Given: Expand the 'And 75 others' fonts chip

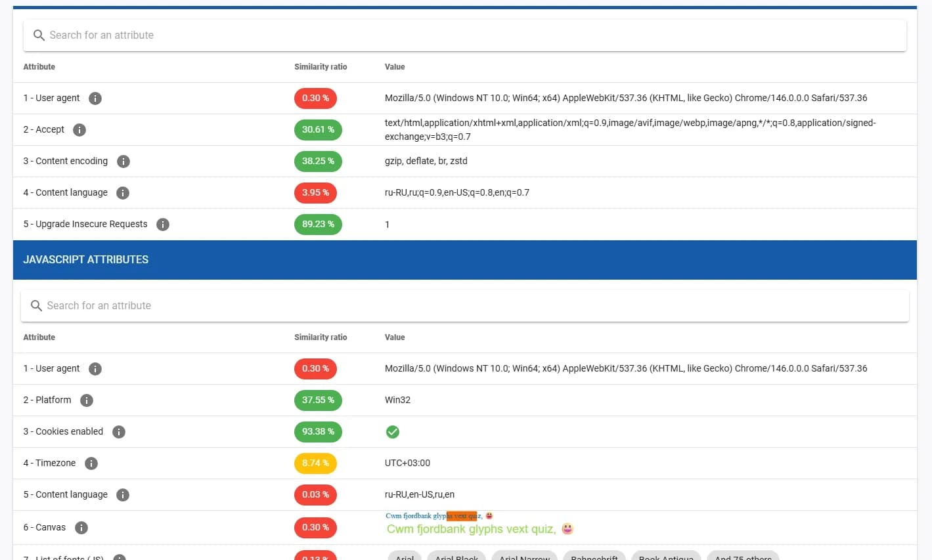Looking at the screenshot, I should (743, 556).
